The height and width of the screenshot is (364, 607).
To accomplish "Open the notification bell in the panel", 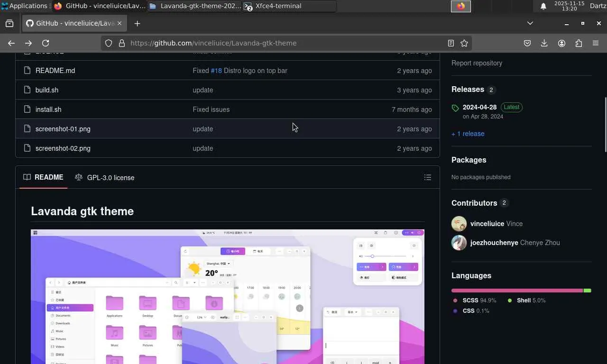I will tap(543, 6).
